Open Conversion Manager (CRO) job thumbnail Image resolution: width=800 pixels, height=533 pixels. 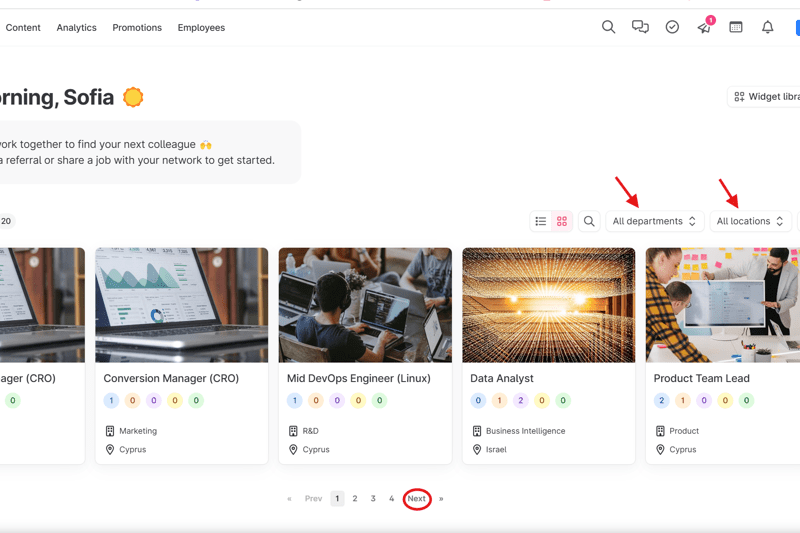point(182,305)
